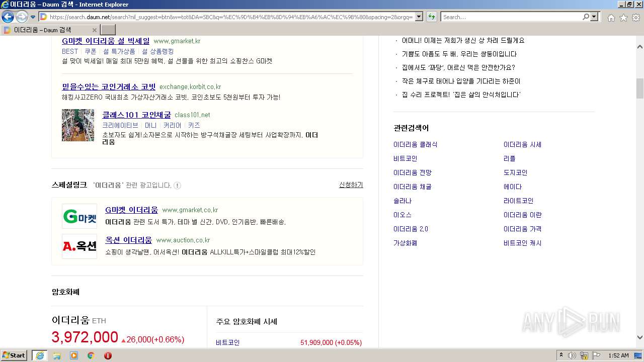Open related search 이더리움 가격
The image size is (644, 362).
click(x=523, y=229)
